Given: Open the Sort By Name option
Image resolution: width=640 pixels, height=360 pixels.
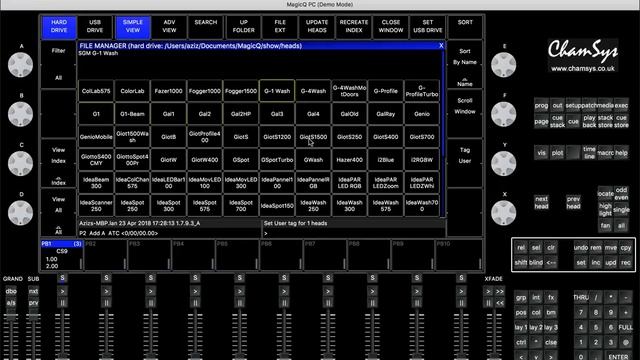Looking at the screenshot, I should 464,64.
